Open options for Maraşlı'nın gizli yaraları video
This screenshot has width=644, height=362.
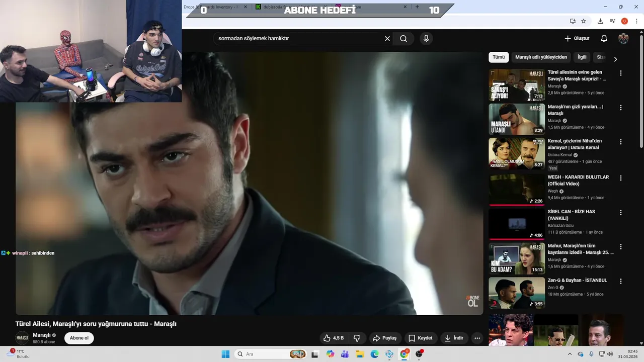(620, 108)
